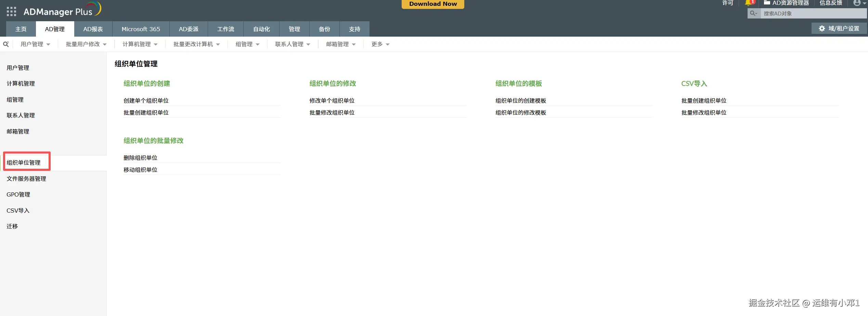
Task: Open 批量创建组织单位 under CSV导入 section
Action: coord(704,101)
